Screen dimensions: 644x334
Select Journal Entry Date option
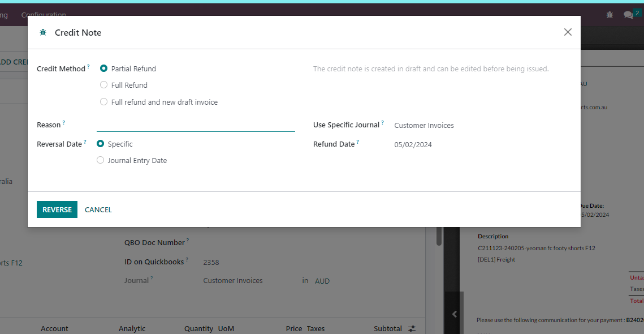click(x=100, y=160)
